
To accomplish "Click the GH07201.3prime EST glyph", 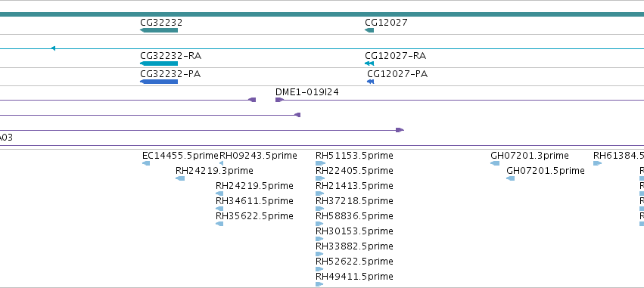I will click(x=495, y=163).
